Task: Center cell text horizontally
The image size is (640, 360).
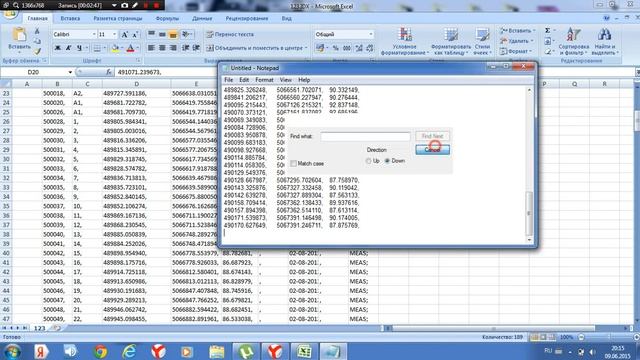Action: click(162, 48)
